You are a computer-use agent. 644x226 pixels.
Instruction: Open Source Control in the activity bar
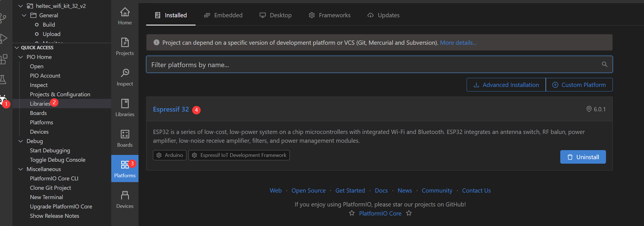pyautogui.click(x=3, y=18)
